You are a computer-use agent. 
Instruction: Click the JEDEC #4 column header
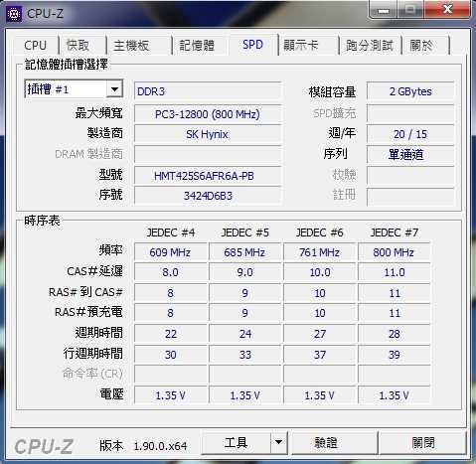coord(171,232)
